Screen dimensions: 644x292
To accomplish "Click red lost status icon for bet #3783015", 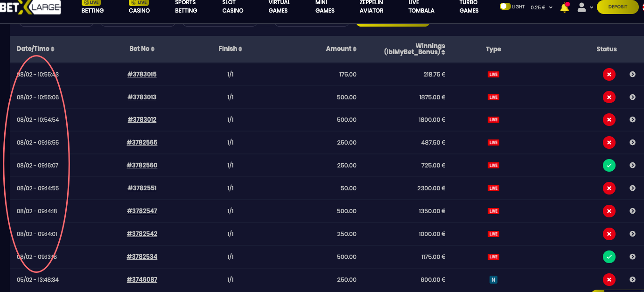I will (609, 74).
